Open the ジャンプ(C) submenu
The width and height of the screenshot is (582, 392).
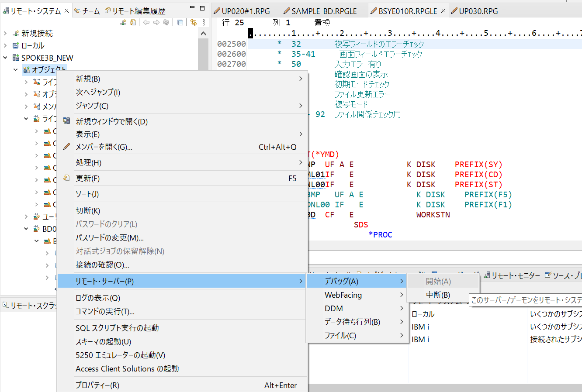182,106
